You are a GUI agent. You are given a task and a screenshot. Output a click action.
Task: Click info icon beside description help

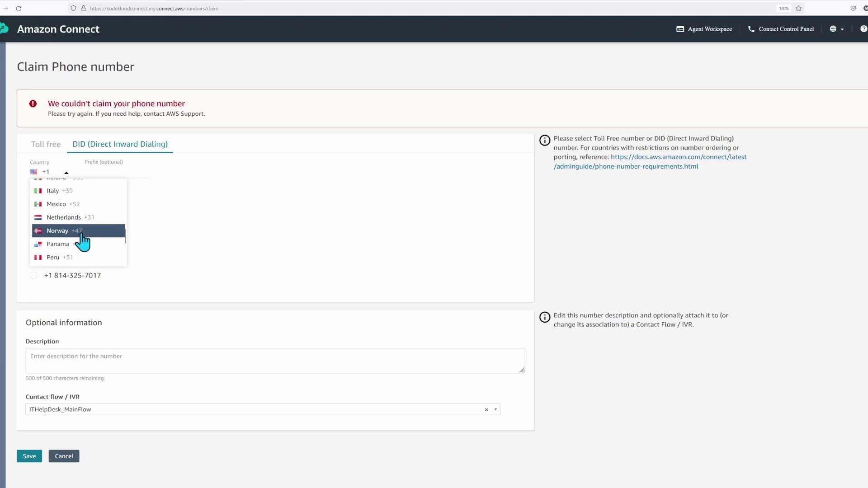pyautogui.click(x=545, y=317)
